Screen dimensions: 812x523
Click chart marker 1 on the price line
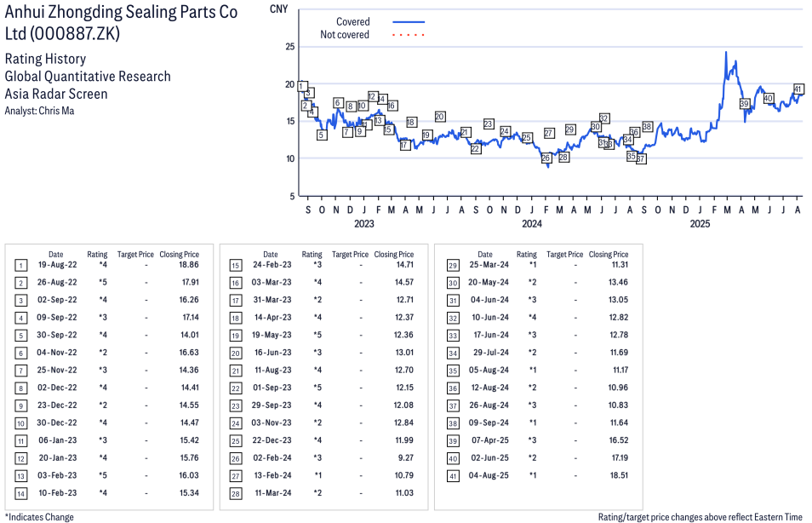tap(303, 87)
